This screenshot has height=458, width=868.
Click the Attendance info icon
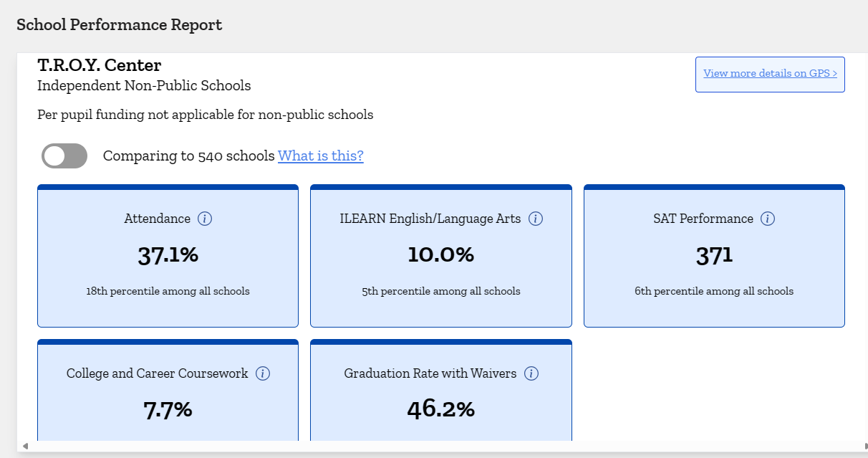tap(205, 219)
